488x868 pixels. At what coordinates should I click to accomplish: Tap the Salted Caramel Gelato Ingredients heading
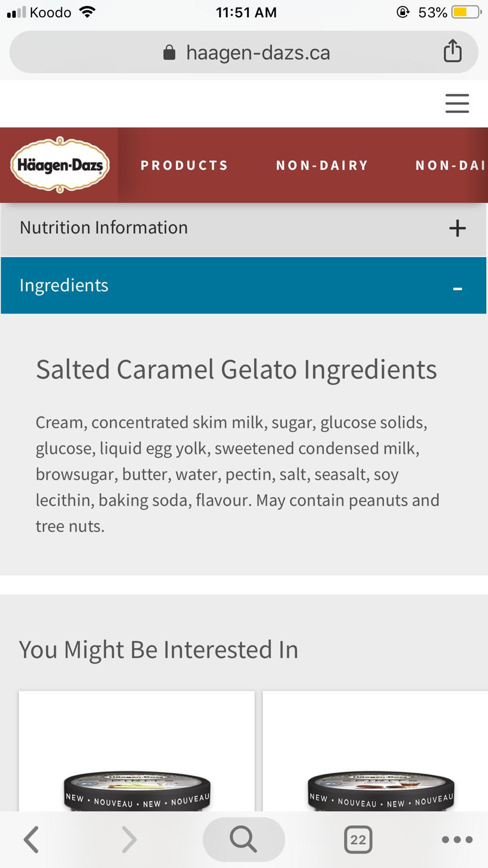pos(236,369)
